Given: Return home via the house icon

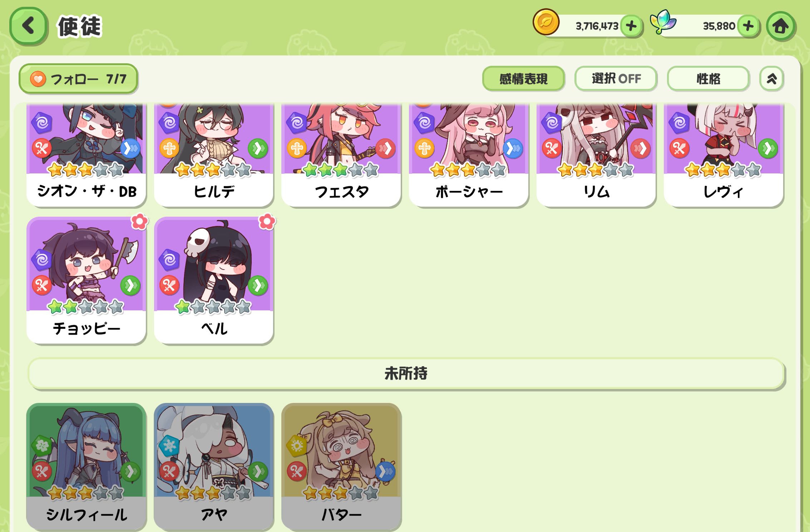Looking at the screenshot, I should 780,26.
